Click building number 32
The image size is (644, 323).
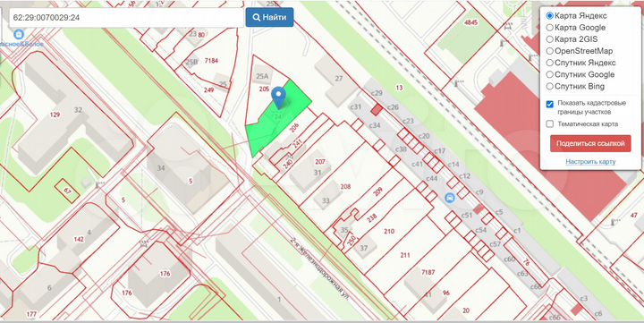tap(78, 110)
